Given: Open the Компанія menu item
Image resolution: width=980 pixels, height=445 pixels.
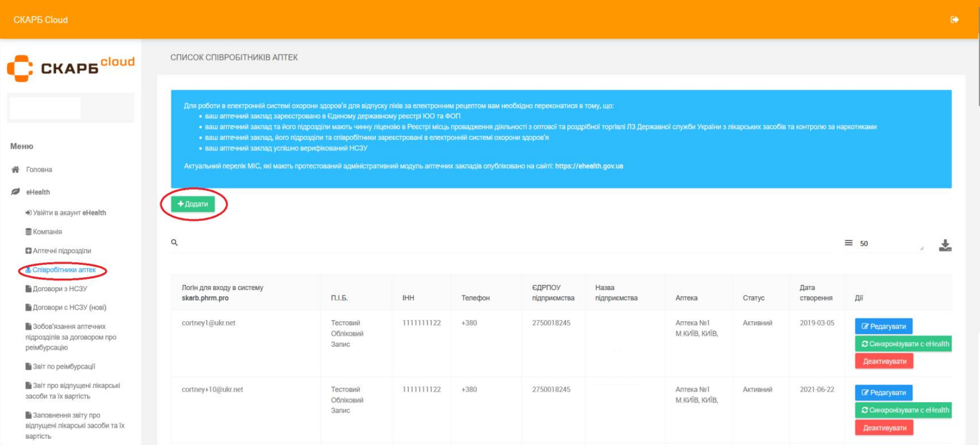Looking at the screenshot, I should pyautogui.click(x=44, y=232).
